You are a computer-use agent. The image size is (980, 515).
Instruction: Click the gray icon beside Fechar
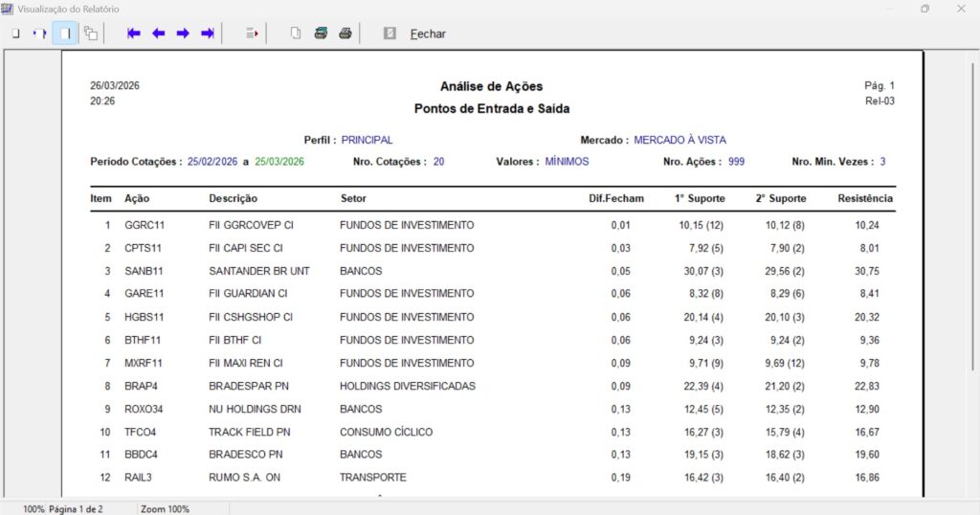click(x=390, y=34)
